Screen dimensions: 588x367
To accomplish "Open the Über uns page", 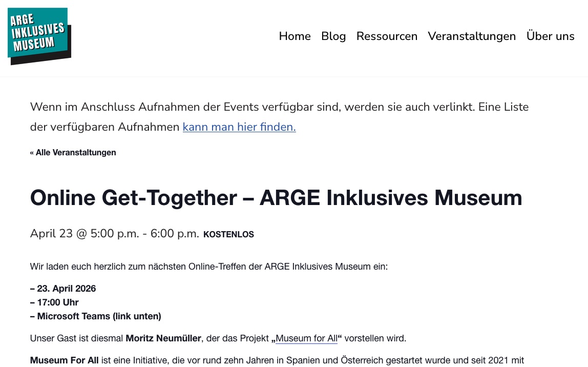I will pos(550,36).
